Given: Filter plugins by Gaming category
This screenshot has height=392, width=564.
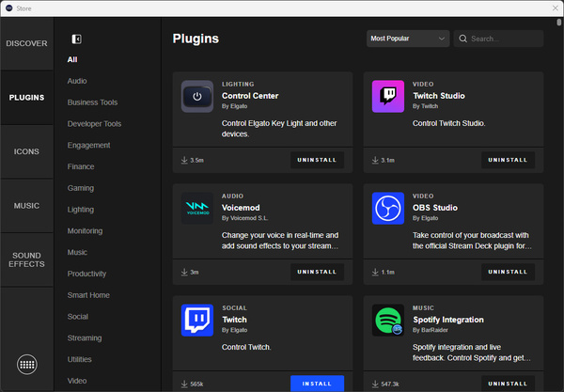Looking at the screenshot, I should (81, 188).
